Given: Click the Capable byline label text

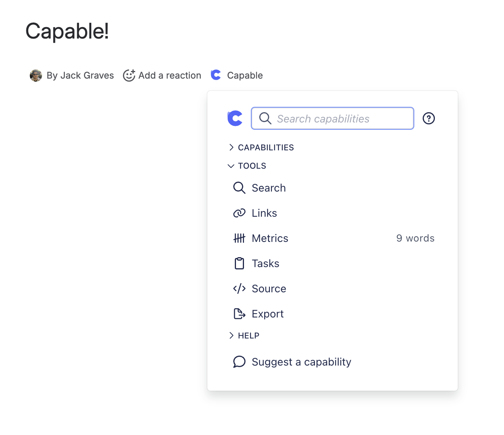Looking at the screenshot, I should (245, 76).
